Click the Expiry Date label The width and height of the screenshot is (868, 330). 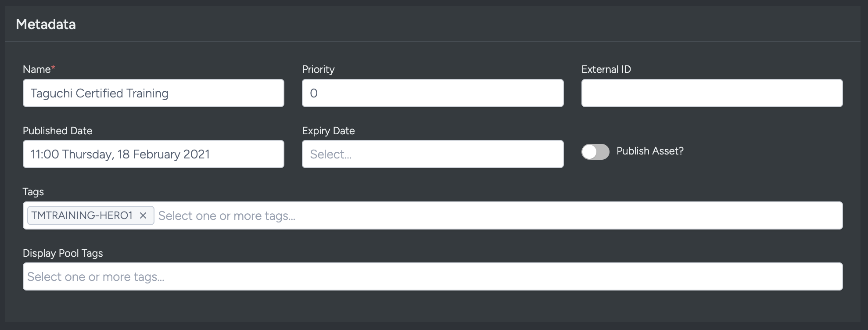[328, 130]
